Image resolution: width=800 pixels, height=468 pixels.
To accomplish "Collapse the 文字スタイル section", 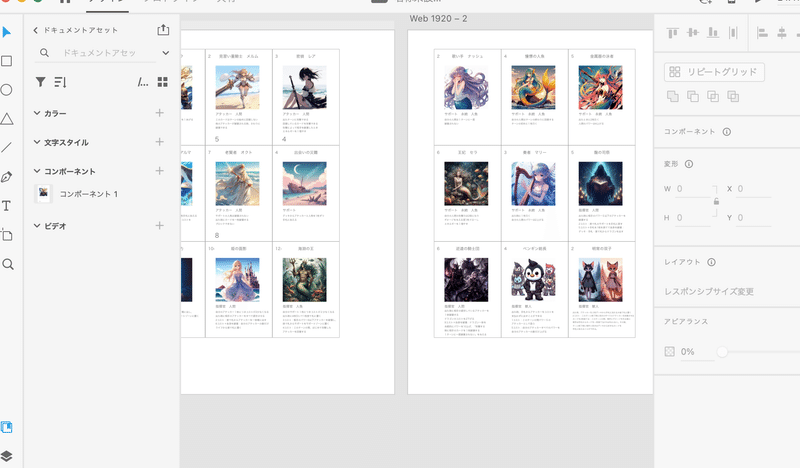I will 37,142.
